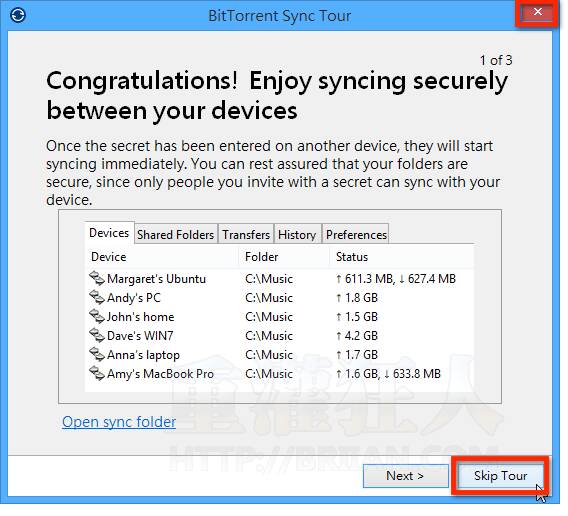The width and height of the screenshot is (568, 516).
Task: Click the device icon beside John's home
Action: [97, 316]
